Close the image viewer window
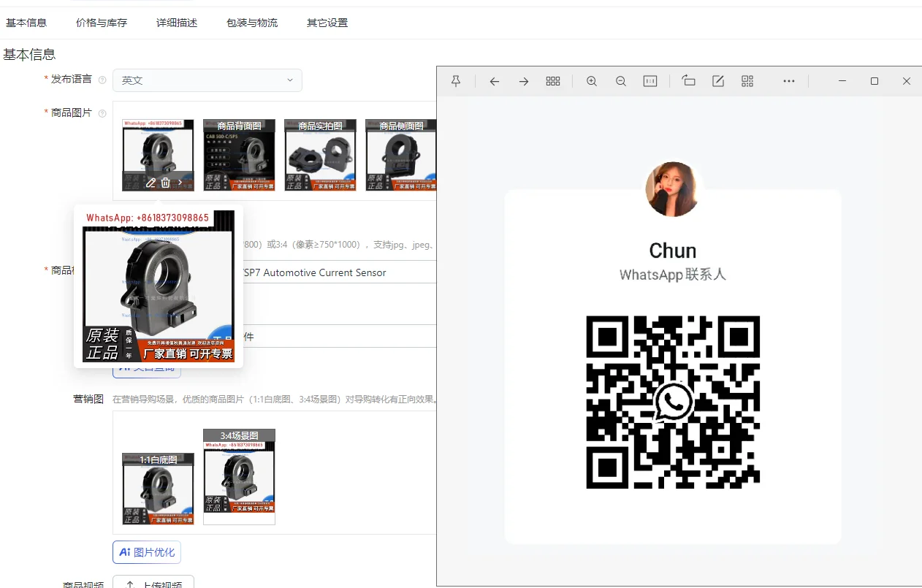Viewport: 922px width, 588px height. pos(907,81)
